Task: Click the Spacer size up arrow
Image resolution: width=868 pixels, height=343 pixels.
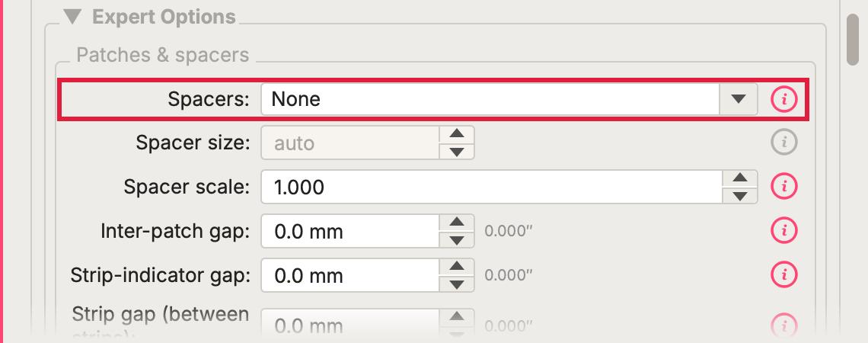Action: pos(457,134)
